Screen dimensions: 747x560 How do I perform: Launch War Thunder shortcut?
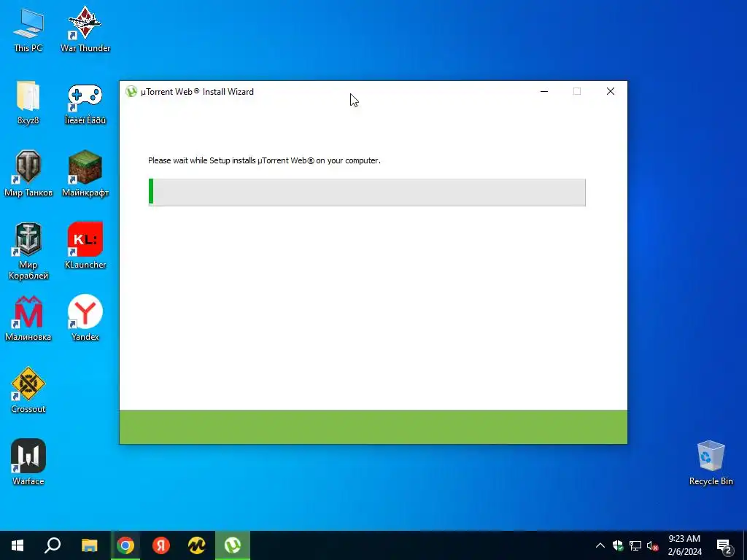[x=85, y=29]
